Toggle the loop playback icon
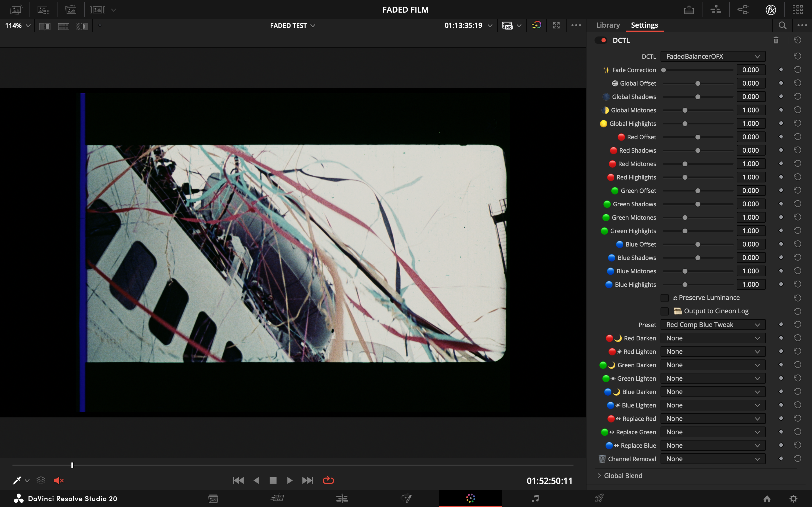The image size is (812, 507). [x=328, y=480]
